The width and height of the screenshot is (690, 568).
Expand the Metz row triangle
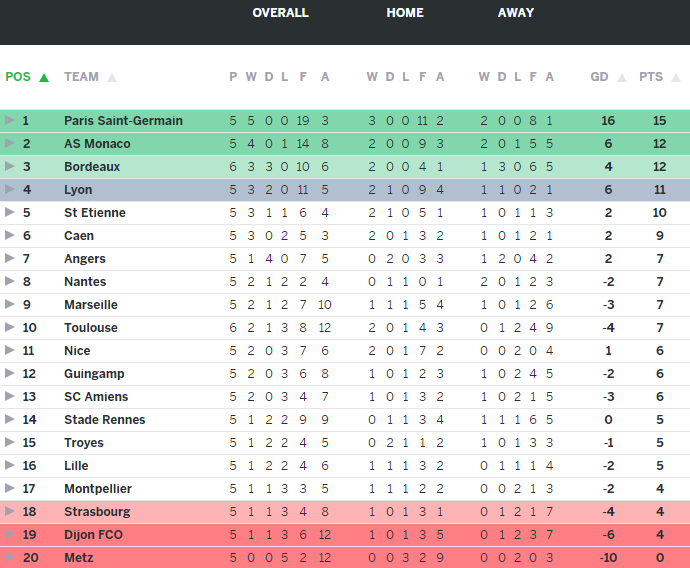[x=10, y=557]
